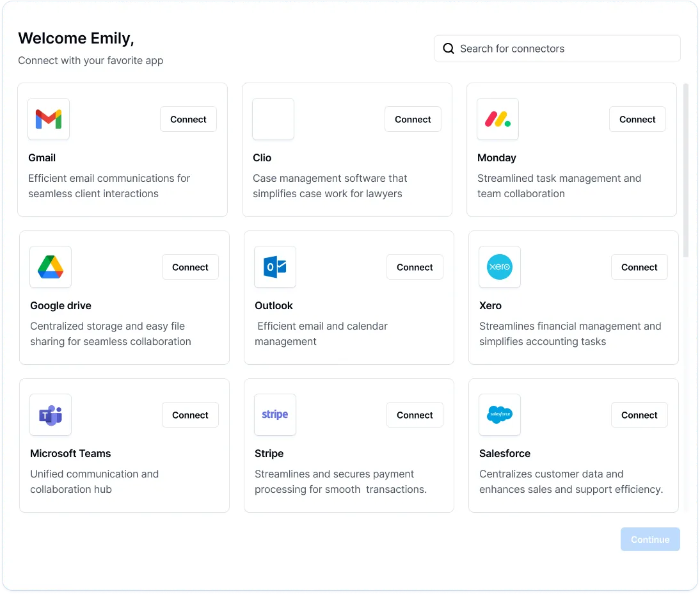The width and height of the screenshot is (700, 594).
Task: Click the Salesforce cloud logo
Action: (500, 415)
